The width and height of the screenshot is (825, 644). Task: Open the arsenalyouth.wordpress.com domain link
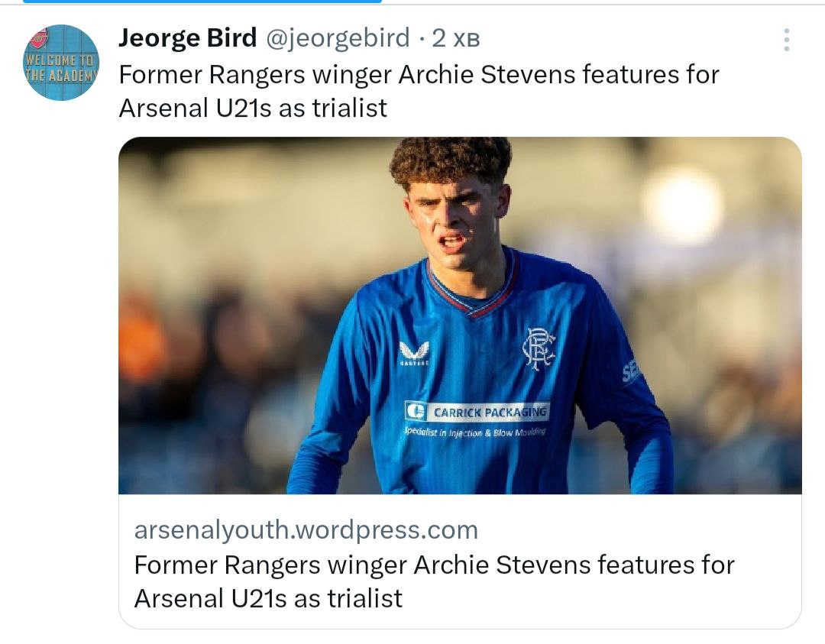pos(306,529)
